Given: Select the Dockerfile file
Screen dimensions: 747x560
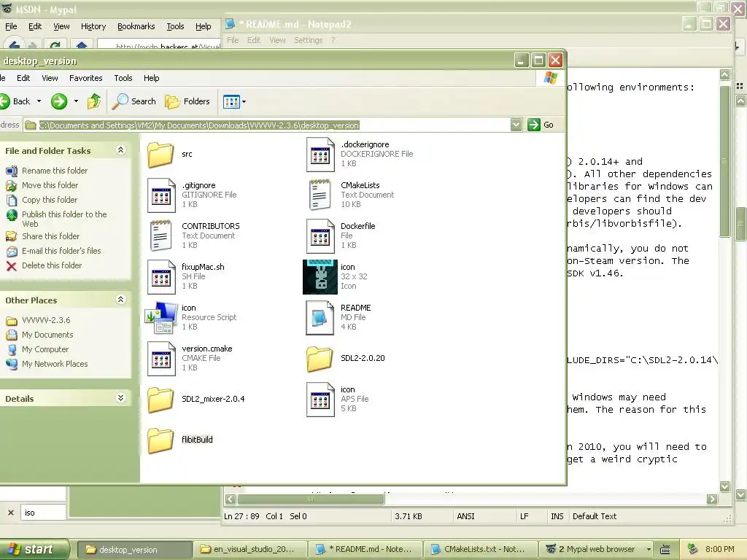Looking at the screenshot, I should 320,236.
